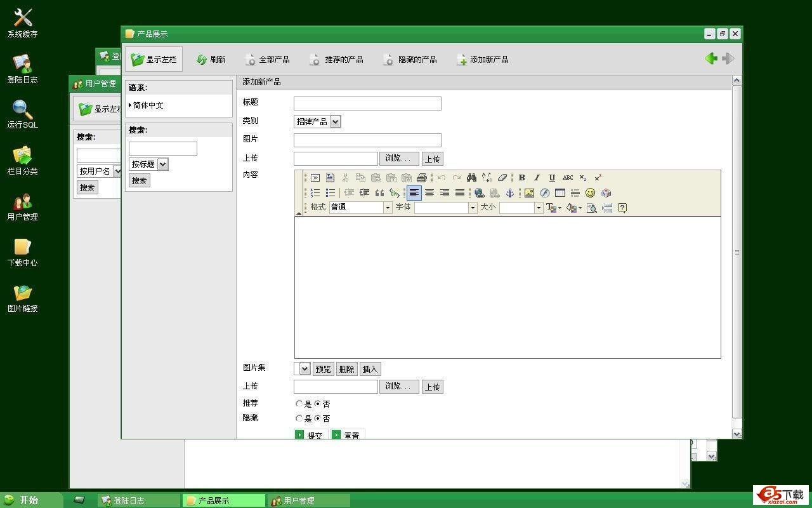Viewport: 812px width, 508px height.
Task: Insert an image using the picture icon
Action: [529, 193]
